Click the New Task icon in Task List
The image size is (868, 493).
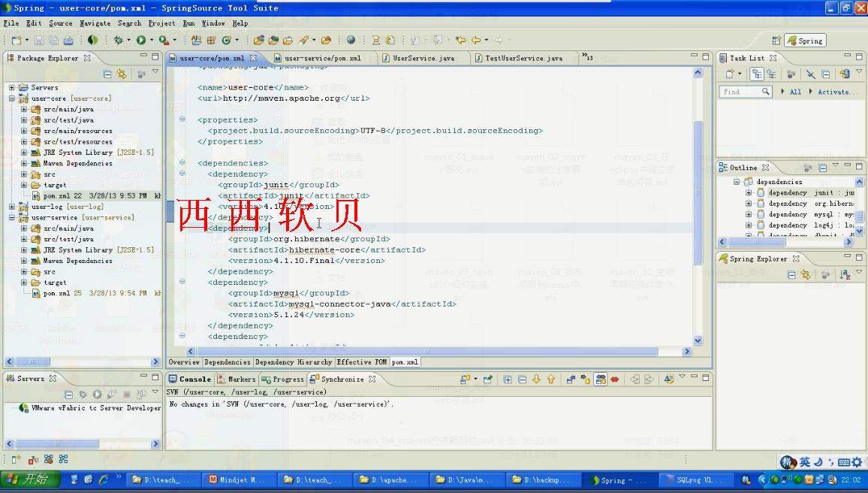[730, 74]
